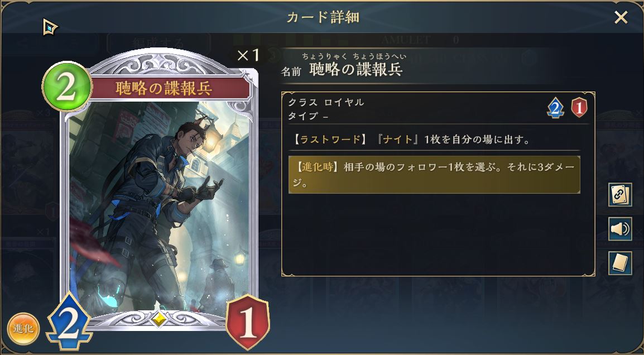
Task: Close the カード詳細 dialog
Action: pos(621,17)
